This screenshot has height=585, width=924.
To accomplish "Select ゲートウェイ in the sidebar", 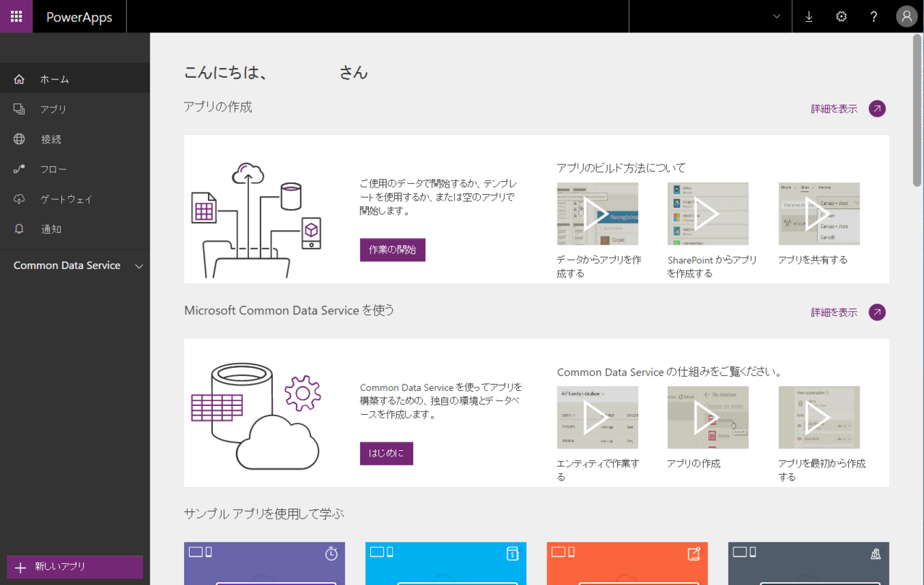I will pos(75,199).
